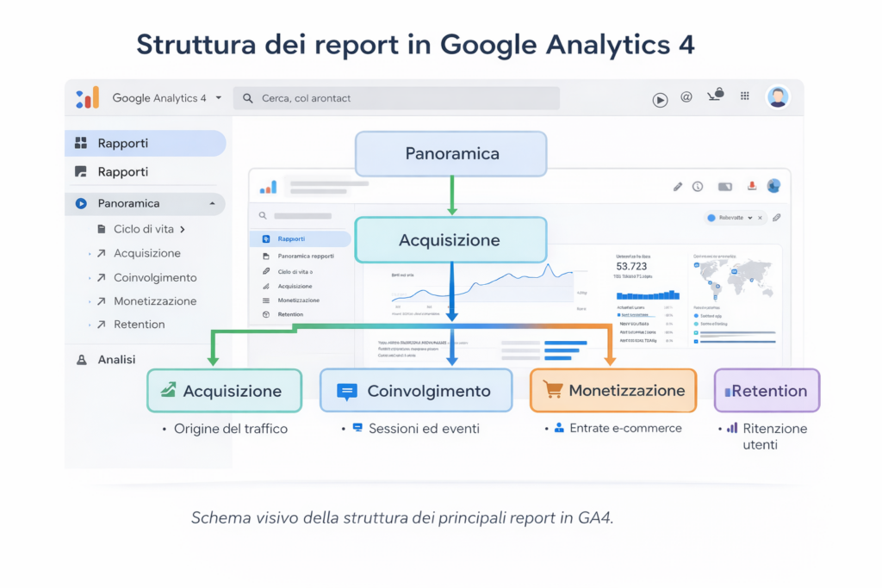Click the shopping cart icon in Monetizzazione box

click(x=553, y=389)
